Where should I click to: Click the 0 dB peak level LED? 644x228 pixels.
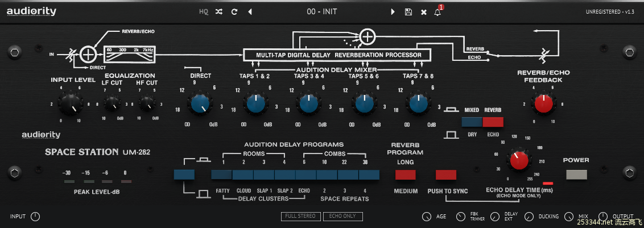pyautogui.click(x=126, y=181)
